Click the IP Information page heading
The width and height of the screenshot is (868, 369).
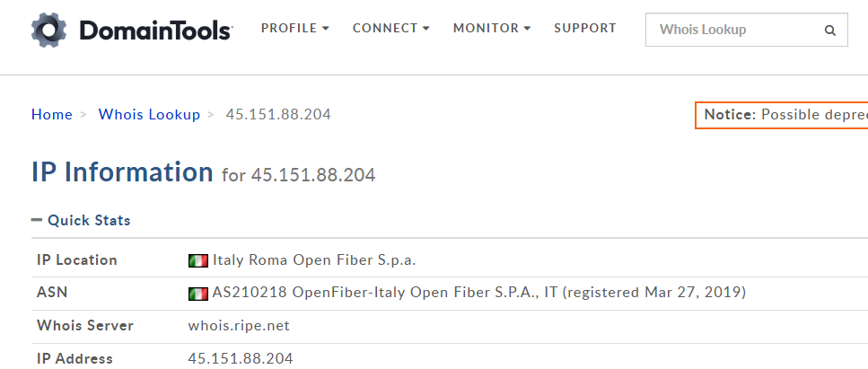[122, 171]
